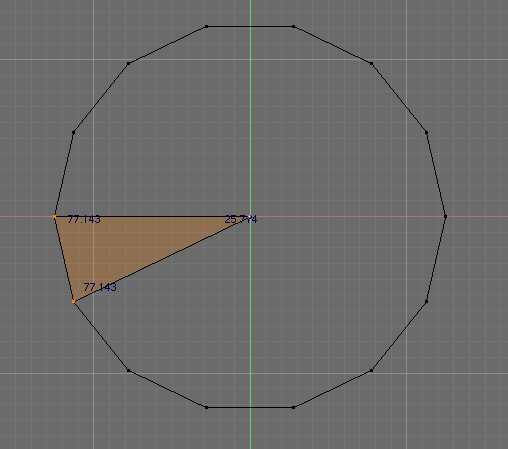
Task: Select left vertex of the top horizontal edge
Action: 207,26
